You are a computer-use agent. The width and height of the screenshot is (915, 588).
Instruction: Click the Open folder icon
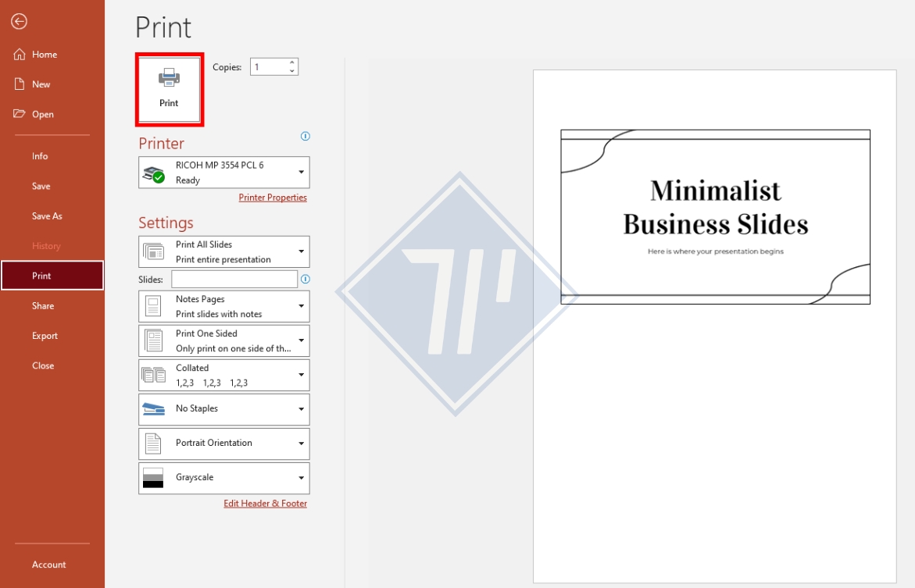(x=20, y=114)
